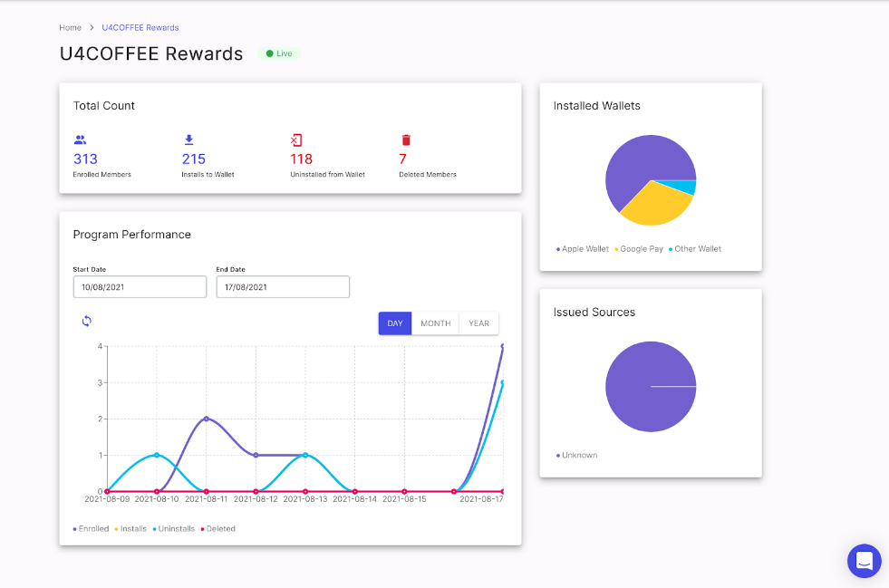Click the 118 uninstalled count
Viewport: 889px width, 588px height.
pos(301,159)
